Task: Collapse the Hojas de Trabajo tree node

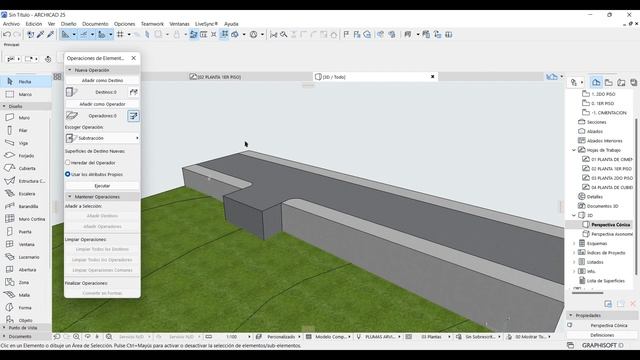Action: tap(574, 150)
